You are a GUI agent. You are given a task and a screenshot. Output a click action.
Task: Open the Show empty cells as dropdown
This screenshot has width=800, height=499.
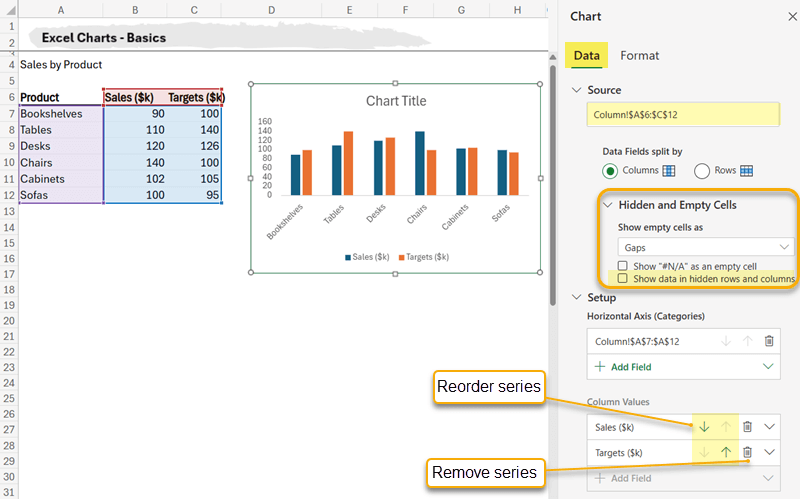pyautogui.click(x=705, y=247)
